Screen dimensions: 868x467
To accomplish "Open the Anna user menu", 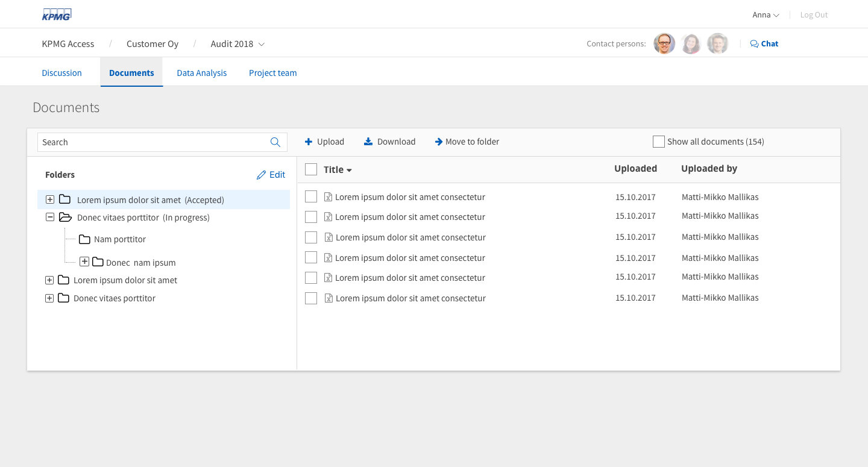I will pos(766,15).
